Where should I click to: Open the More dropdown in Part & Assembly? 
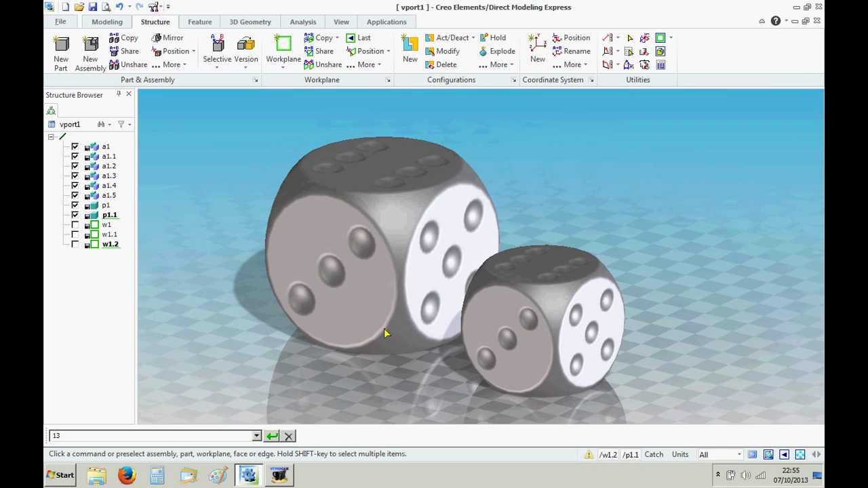170,65
